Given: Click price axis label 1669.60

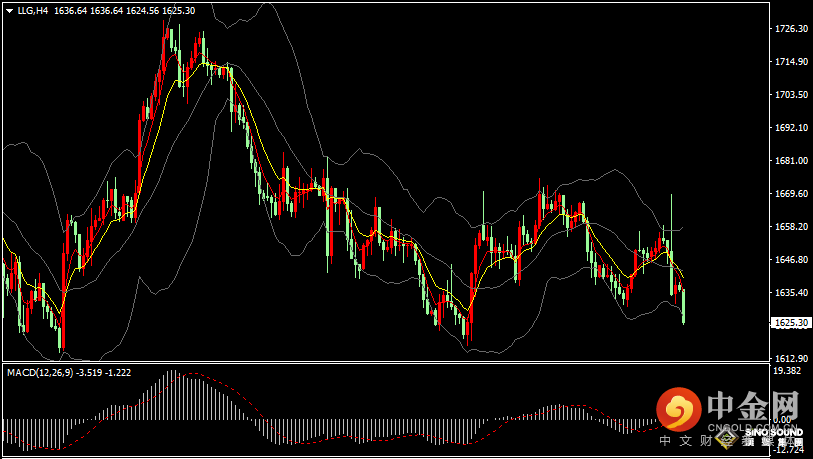Looking at the screenshot, I should coord(791,193).
